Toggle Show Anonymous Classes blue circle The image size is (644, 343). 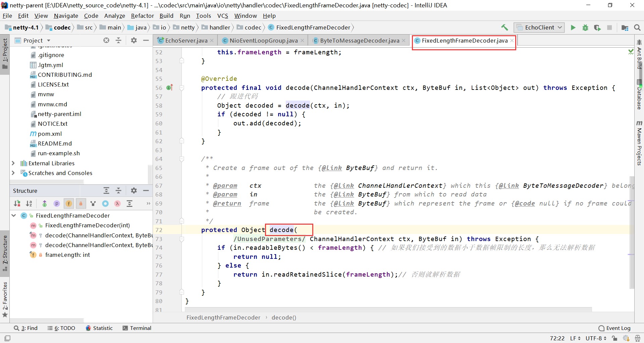tap(105, 204)
